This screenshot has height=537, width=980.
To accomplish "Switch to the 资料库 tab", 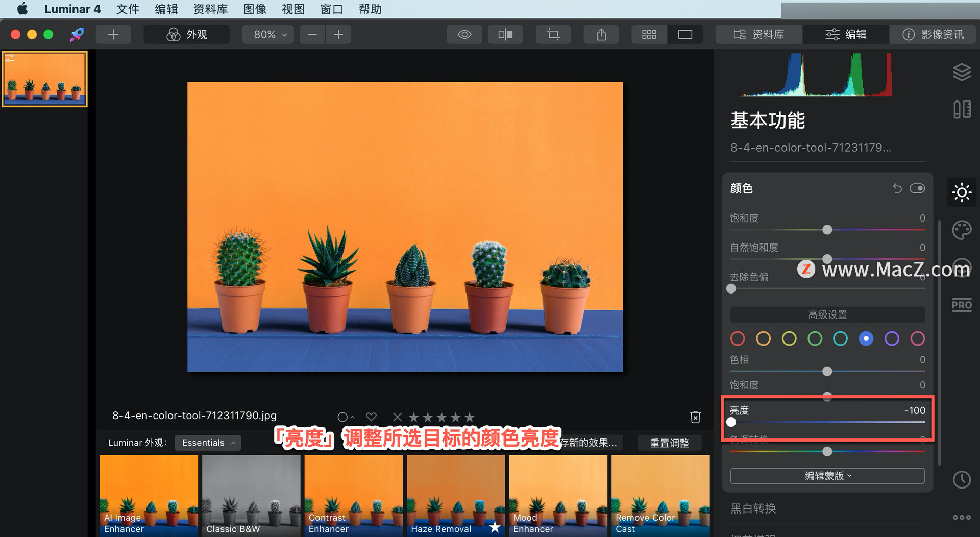I will (758, 34).
